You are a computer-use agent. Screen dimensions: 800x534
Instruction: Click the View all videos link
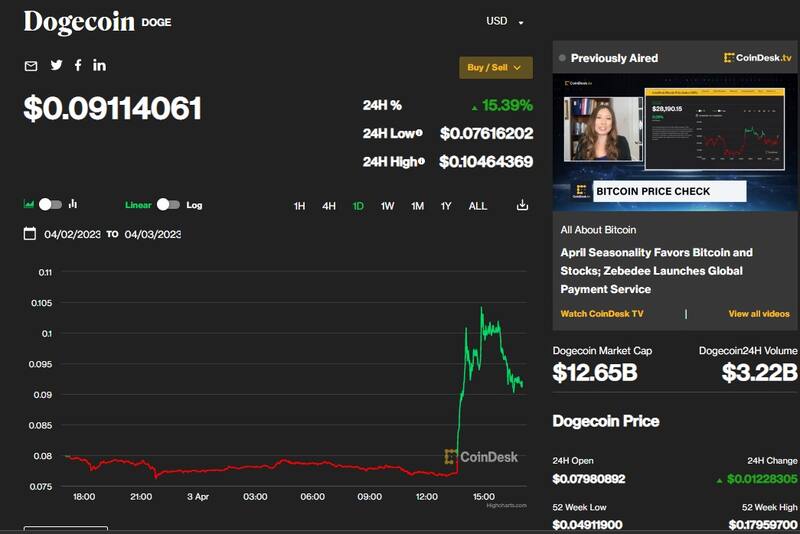pyautogui.click(x=758, y=314)
